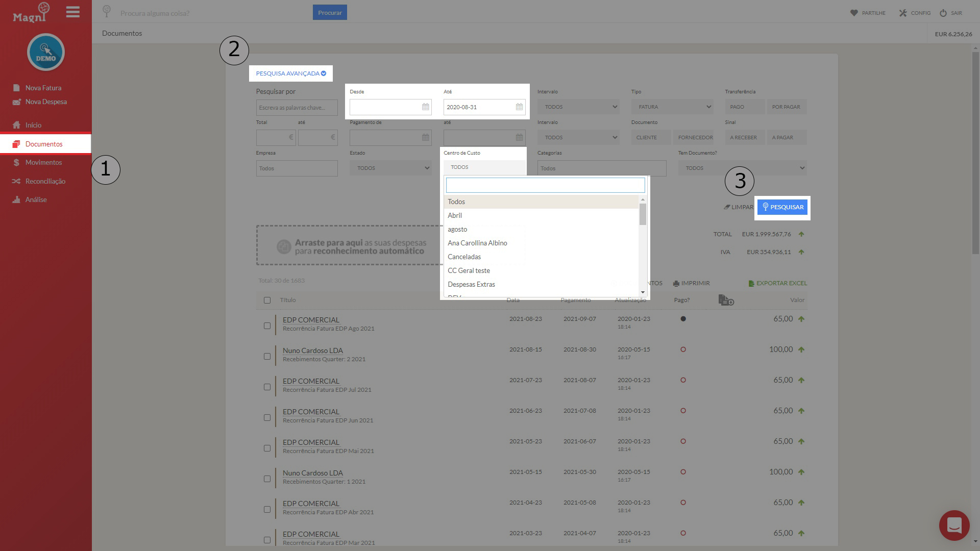The image size is (980, 551).
Task: Collapse PESQUISA AVANÇADA panel
Action: point(291,73)
